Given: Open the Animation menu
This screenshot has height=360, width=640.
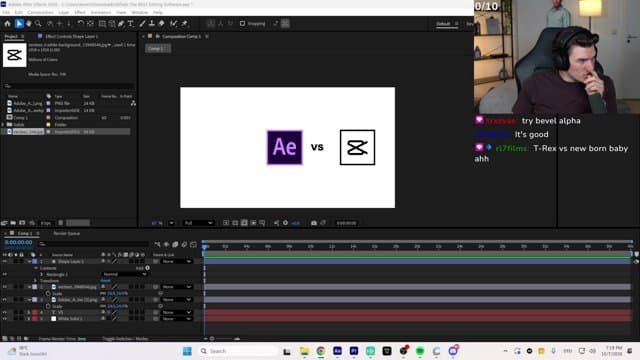Looking at the screenshot, I should 101,13.
